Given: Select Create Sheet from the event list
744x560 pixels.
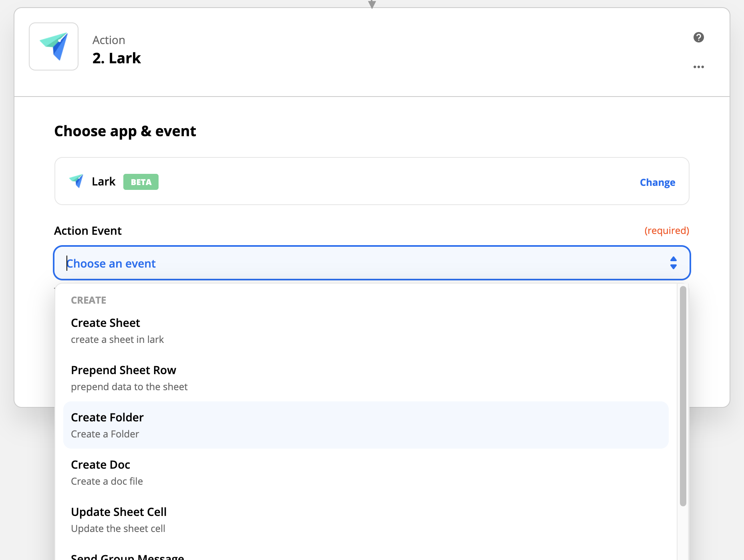Looking at the screenshot, I should (105, 322).
